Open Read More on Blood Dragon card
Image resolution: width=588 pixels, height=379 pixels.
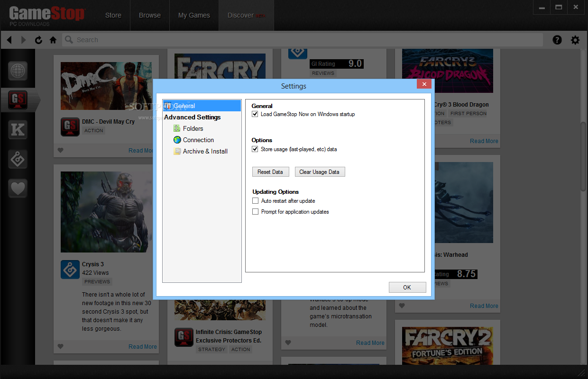coord(484,141)
